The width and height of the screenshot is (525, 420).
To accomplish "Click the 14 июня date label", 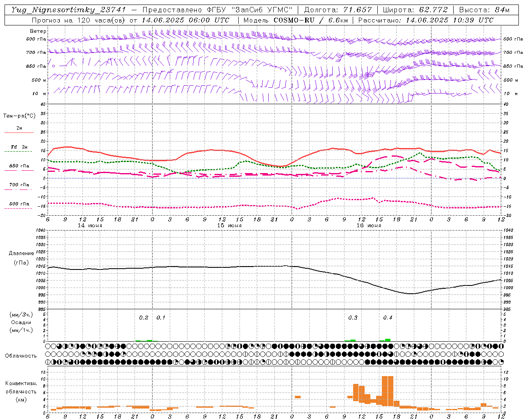I will 90,226.
